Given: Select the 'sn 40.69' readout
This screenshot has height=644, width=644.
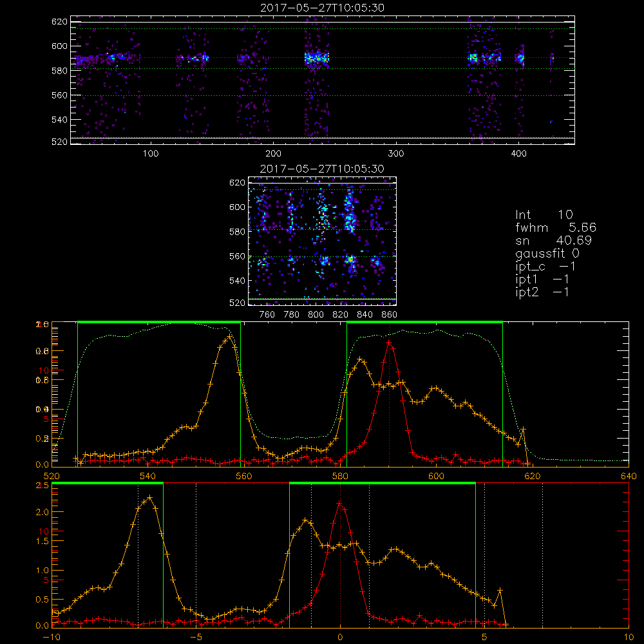Looking at the screenshot, I should [x=553, y=240].
